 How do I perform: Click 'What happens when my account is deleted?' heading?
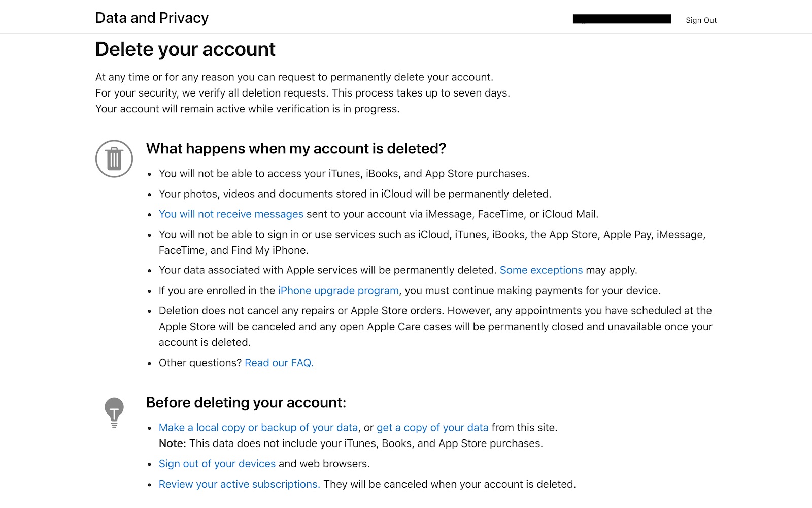click(296, 149)
